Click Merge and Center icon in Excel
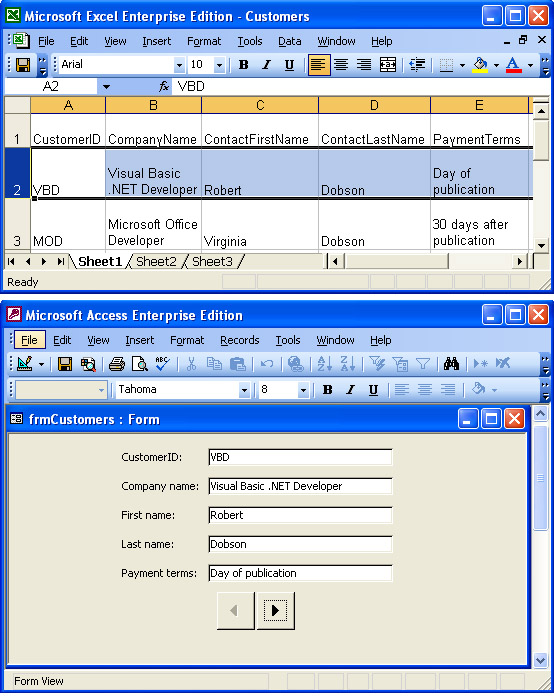Image resolution: width=554 pixels, height=700 pixels. 387,65
